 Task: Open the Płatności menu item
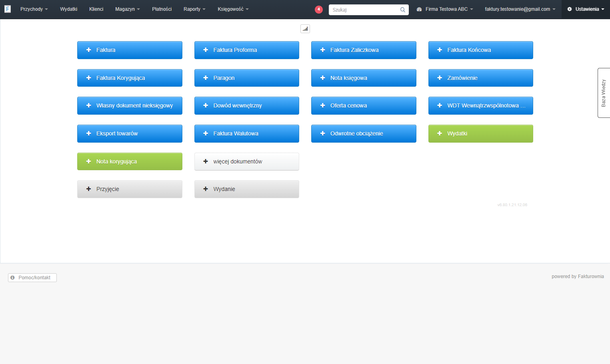click(162, 9)
